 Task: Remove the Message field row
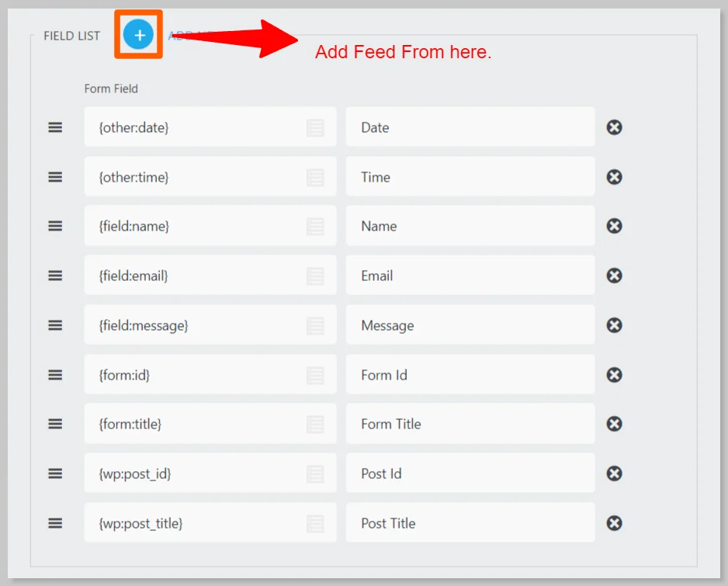click(614, 325)
